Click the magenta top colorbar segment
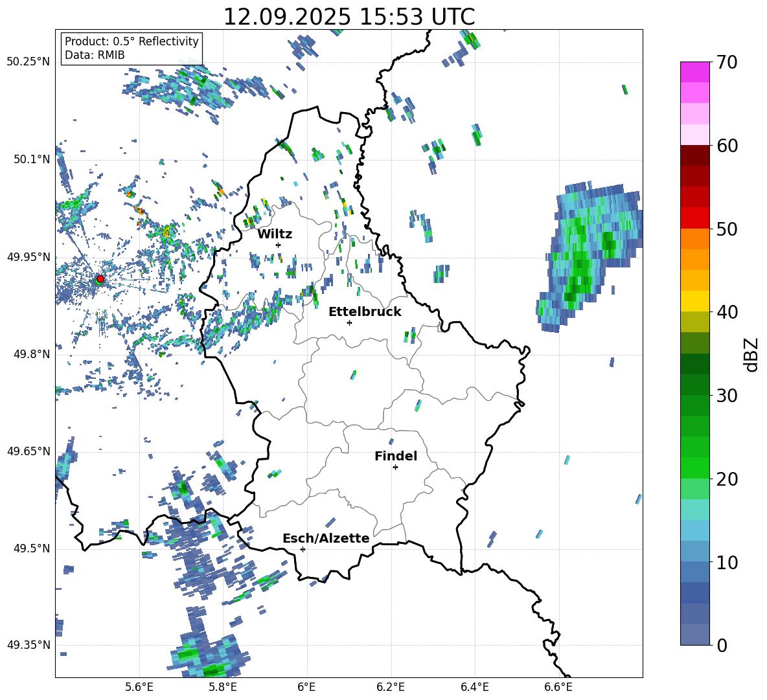This screenshot has height=700, width=767. coord(694,72)
